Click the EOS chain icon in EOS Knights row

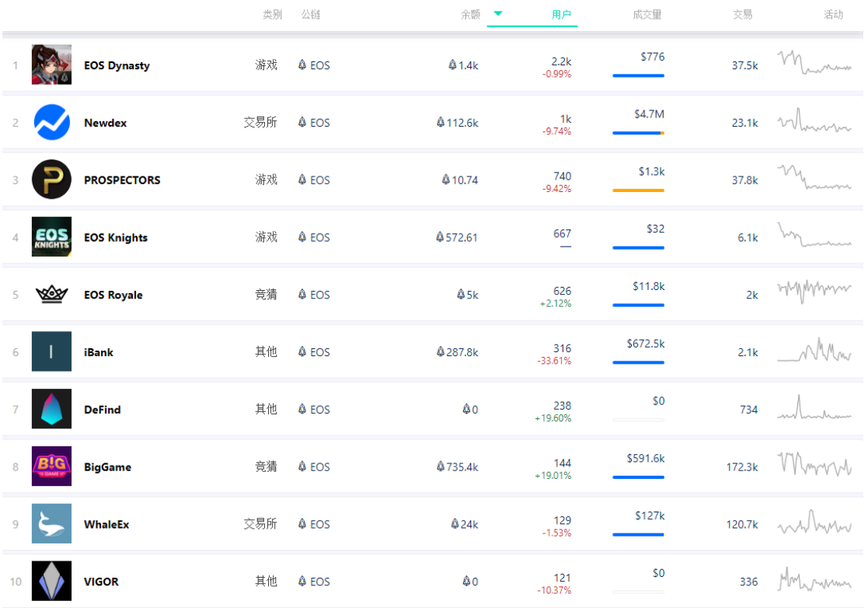[x=302, y=237]
